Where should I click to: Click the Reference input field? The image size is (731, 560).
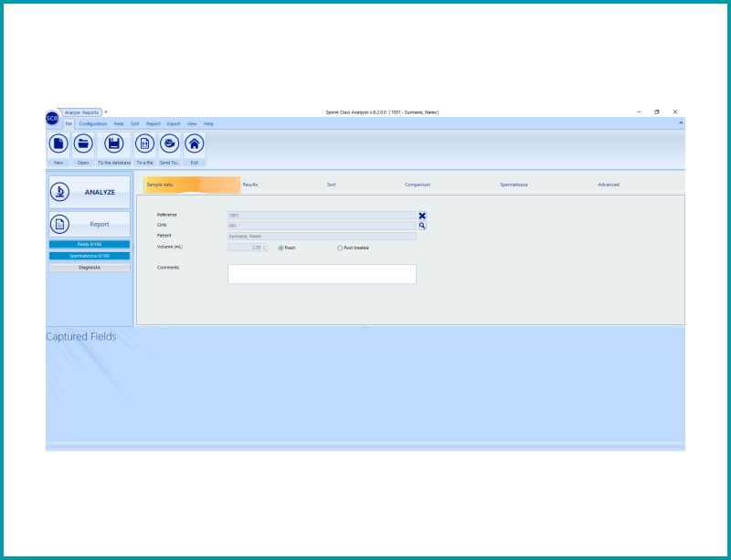[322, 216]
